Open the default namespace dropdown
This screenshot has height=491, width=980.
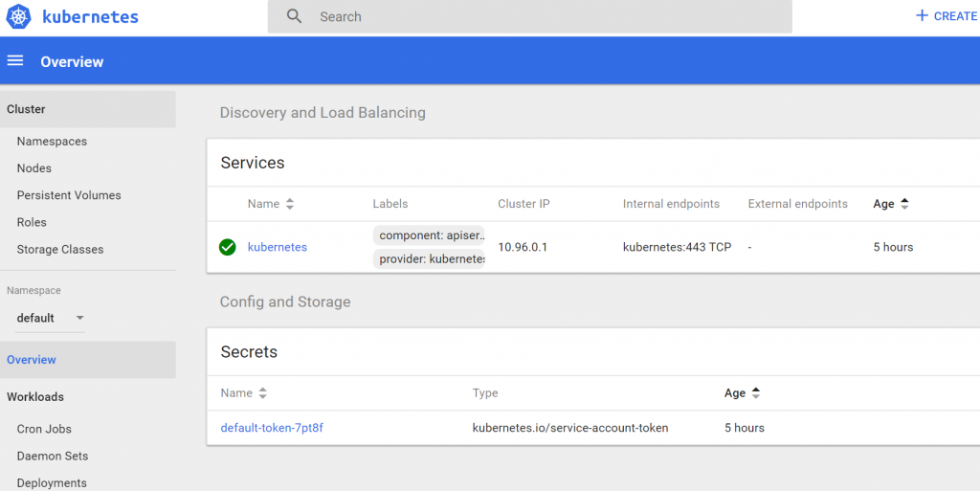50,318
